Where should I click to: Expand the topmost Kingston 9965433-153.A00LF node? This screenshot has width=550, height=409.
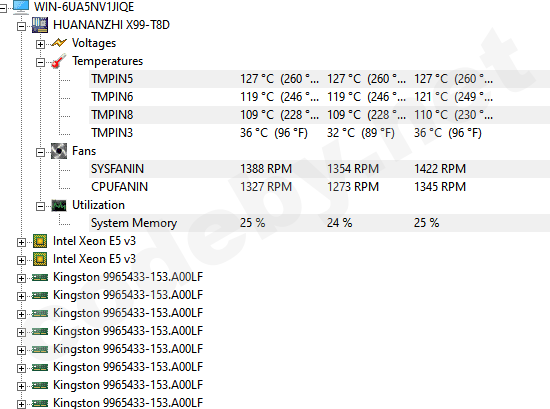21,279
